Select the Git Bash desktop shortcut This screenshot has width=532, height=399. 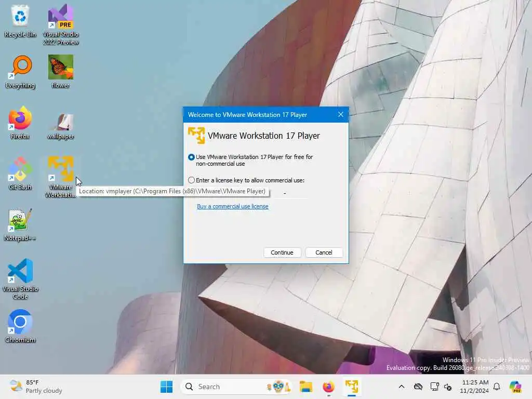pos(20,174)
